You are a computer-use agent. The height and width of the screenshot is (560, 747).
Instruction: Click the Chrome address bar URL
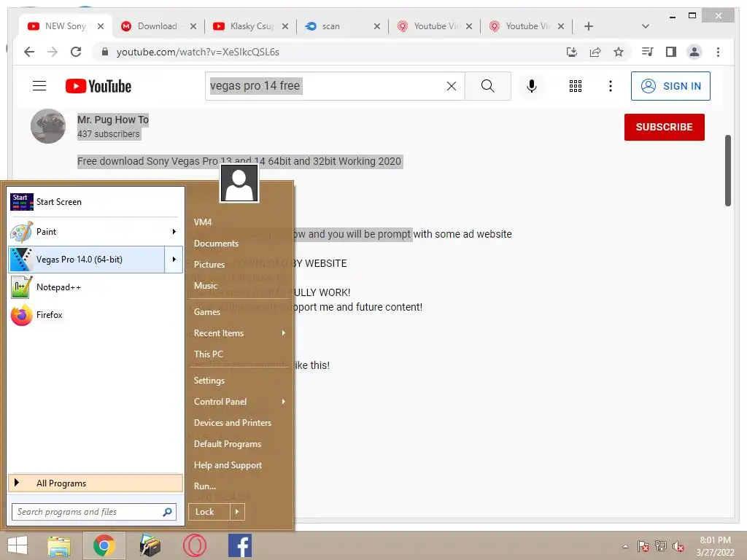(x=198, y=52)
